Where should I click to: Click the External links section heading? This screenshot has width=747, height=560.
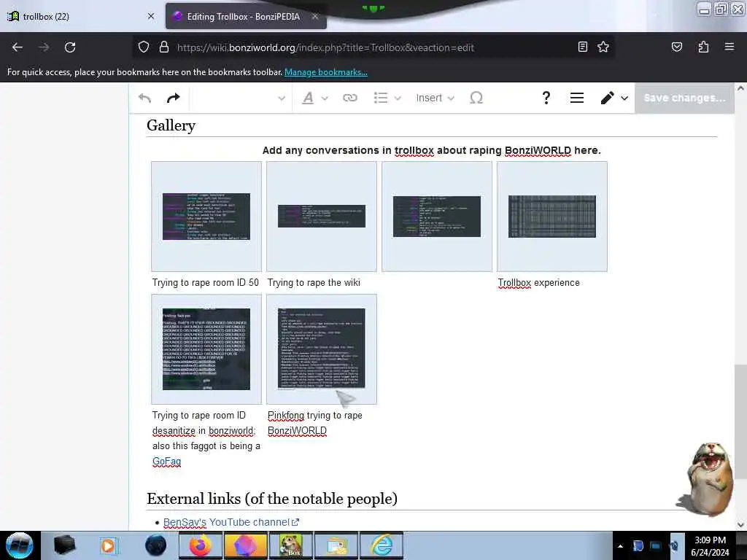[x=272, y=499]
